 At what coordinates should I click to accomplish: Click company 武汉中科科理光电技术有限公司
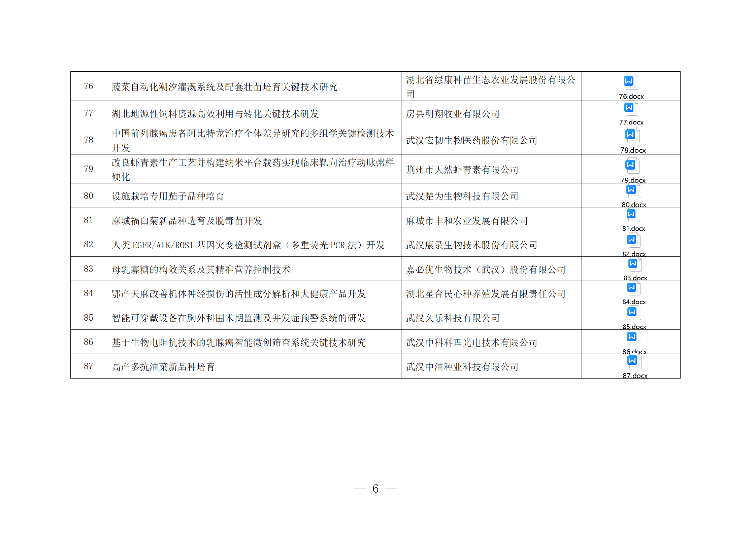coord(472,343)
